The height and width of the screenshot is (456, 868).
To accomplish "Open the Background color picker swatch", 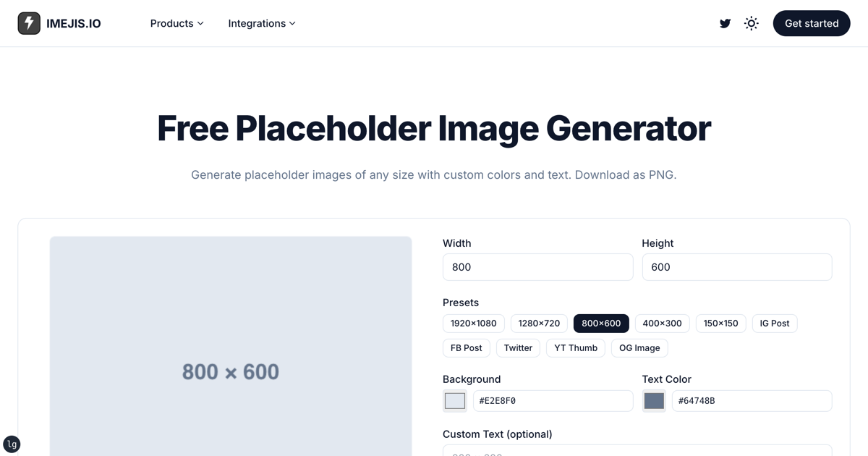I will (454, 400).
